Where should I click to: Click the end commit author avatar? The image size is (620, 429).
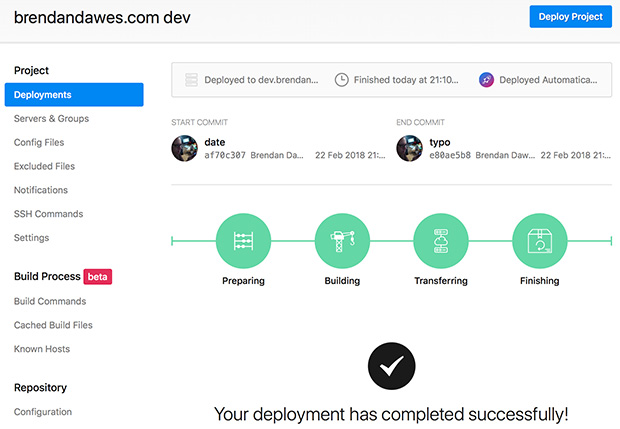(410, 148)
